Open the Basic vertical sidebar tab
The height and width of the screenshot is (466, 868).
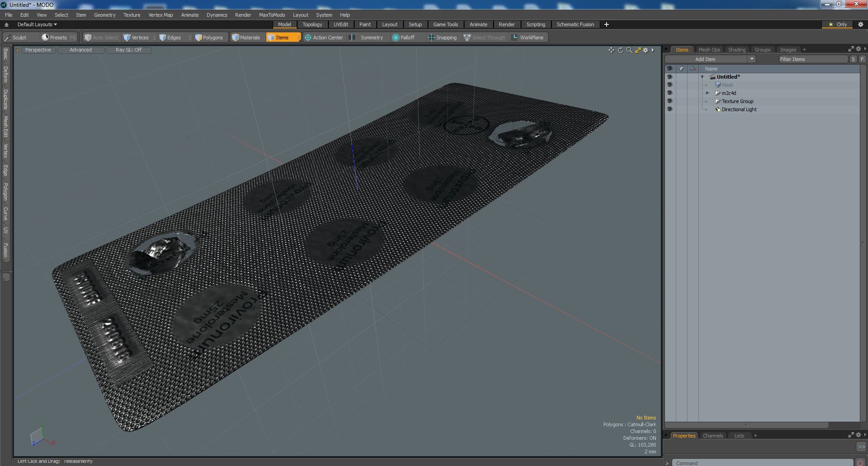pos(5,55)
